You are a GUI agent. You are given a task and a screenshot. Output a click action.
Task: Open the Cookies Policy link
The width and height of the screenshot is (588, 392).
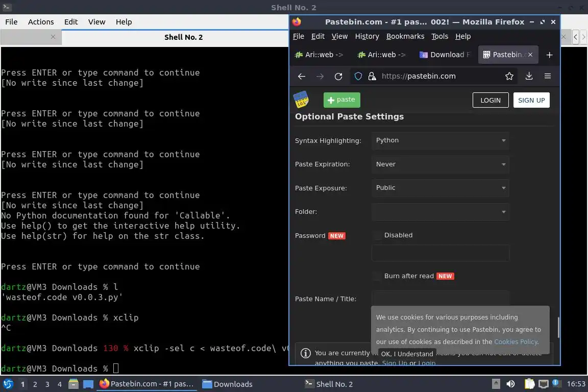tap(516, 342)
